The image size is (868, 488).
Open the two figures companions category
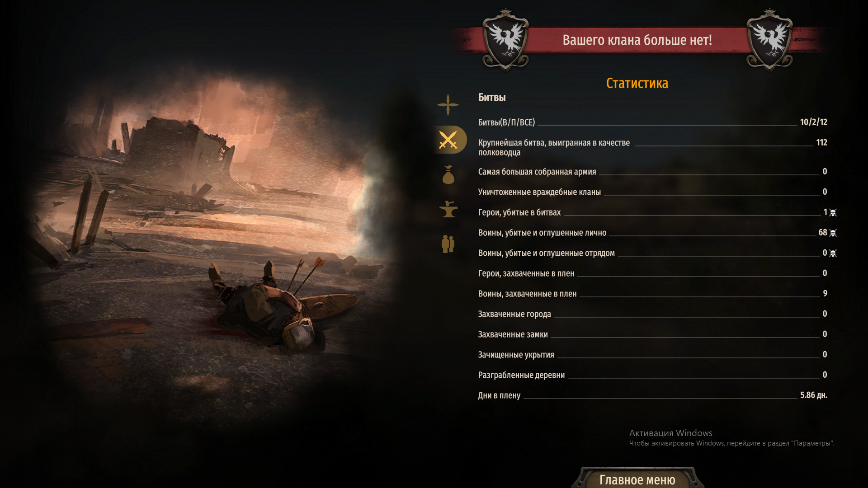[x=448, y=244]
